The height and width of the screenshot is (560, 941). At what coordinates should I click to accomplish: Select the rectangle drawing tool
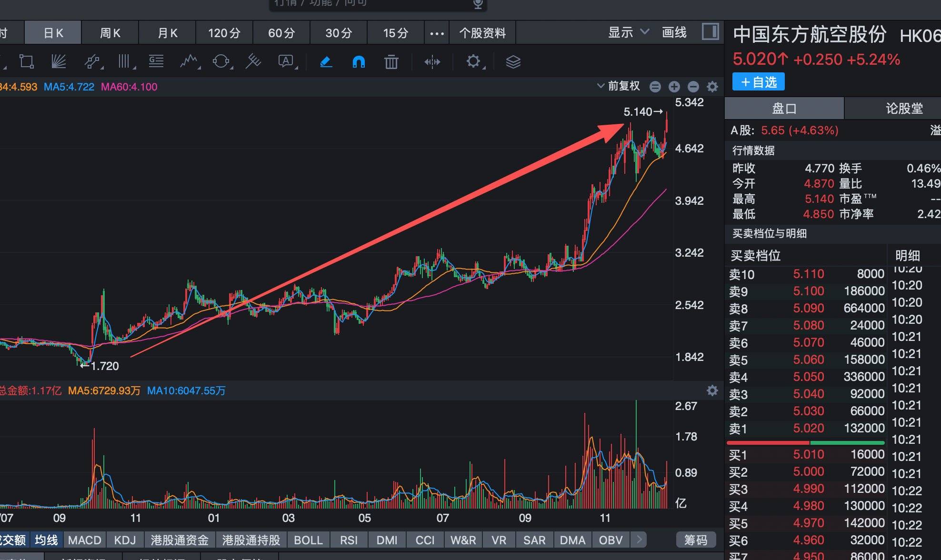coord(26,61)
